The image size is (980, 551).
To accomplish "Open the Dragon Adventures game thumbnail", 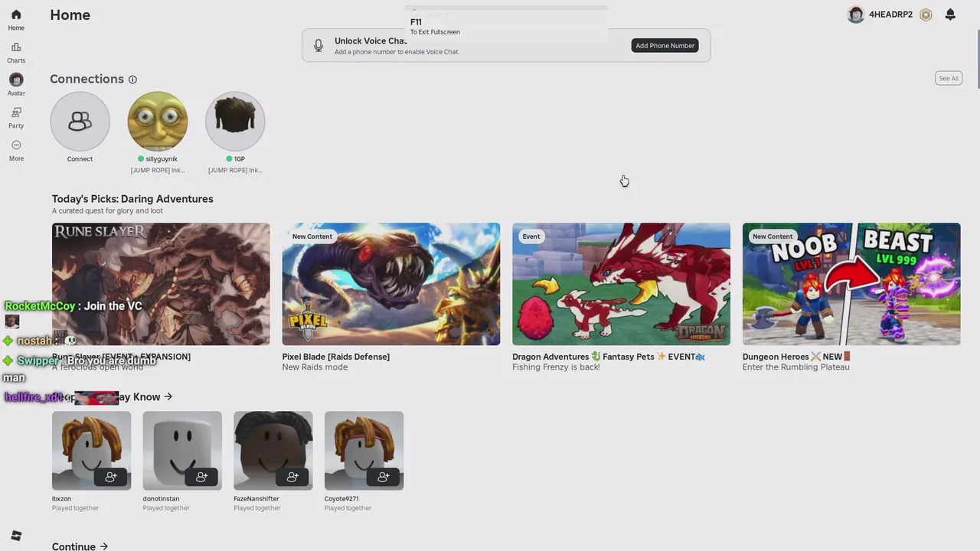I will pos(621,284).
